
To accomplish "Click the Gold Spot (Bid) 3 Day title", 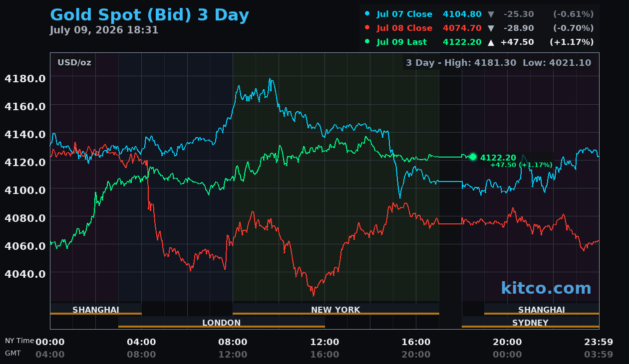I will [149, 15].
